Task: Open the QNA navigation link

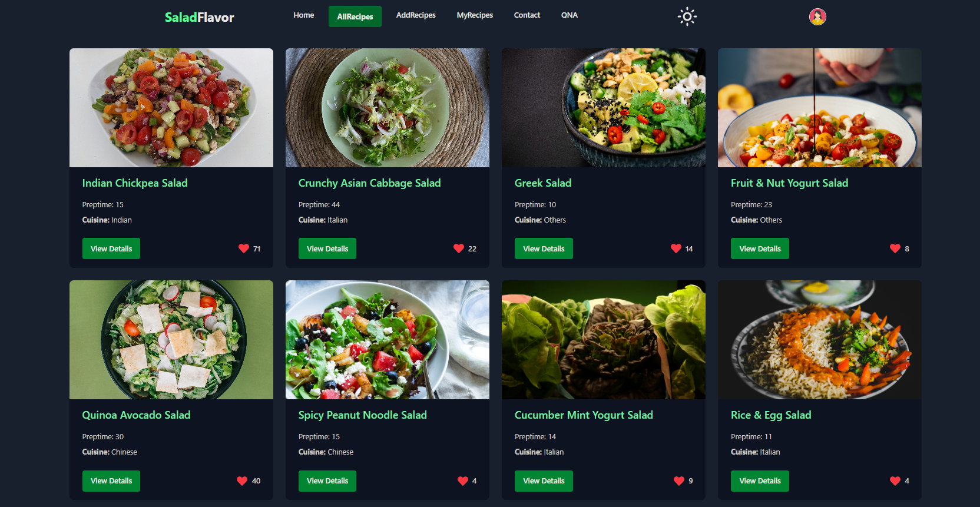Action: click(x=569, y=15)
